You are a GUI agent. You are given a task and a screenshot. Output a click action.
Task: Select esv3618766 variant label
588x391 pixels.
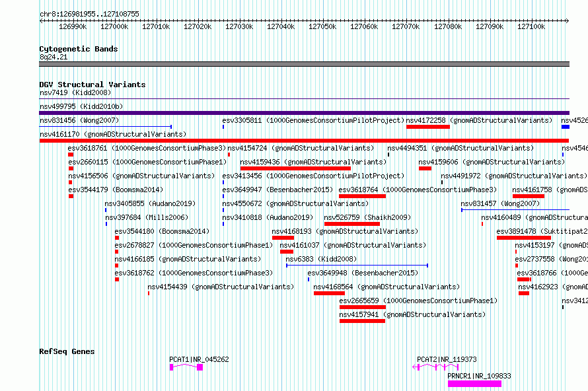552,273
